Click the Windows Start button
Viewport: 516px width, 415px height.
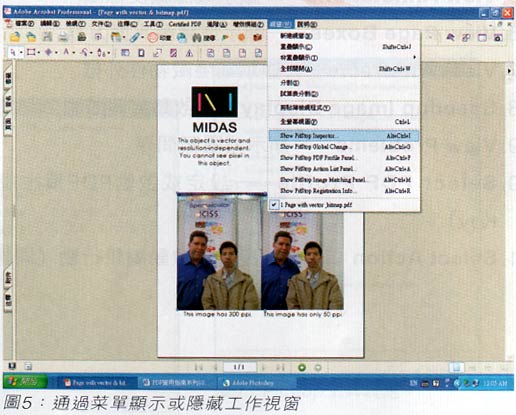[x=25, y=382]
